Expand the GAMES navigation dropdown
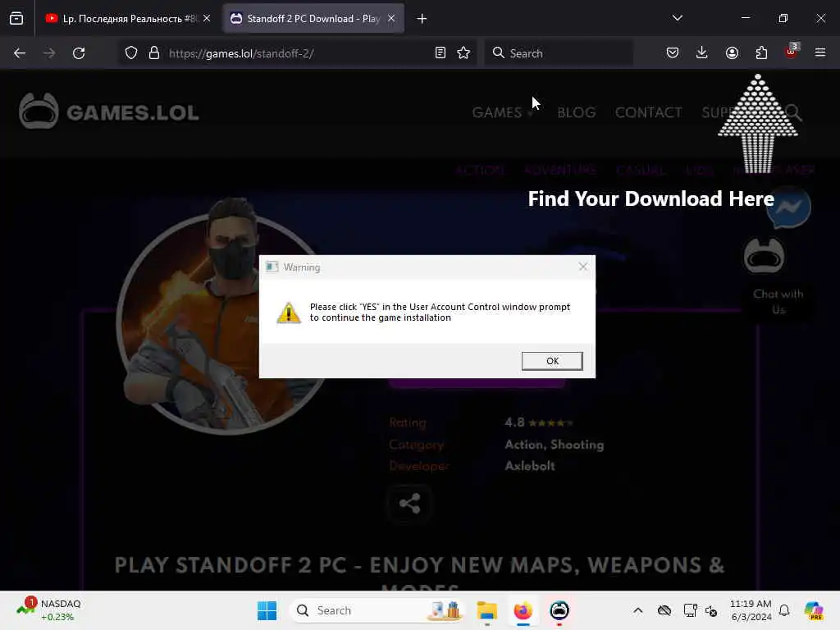840x630 pixels. click(502, 112)
